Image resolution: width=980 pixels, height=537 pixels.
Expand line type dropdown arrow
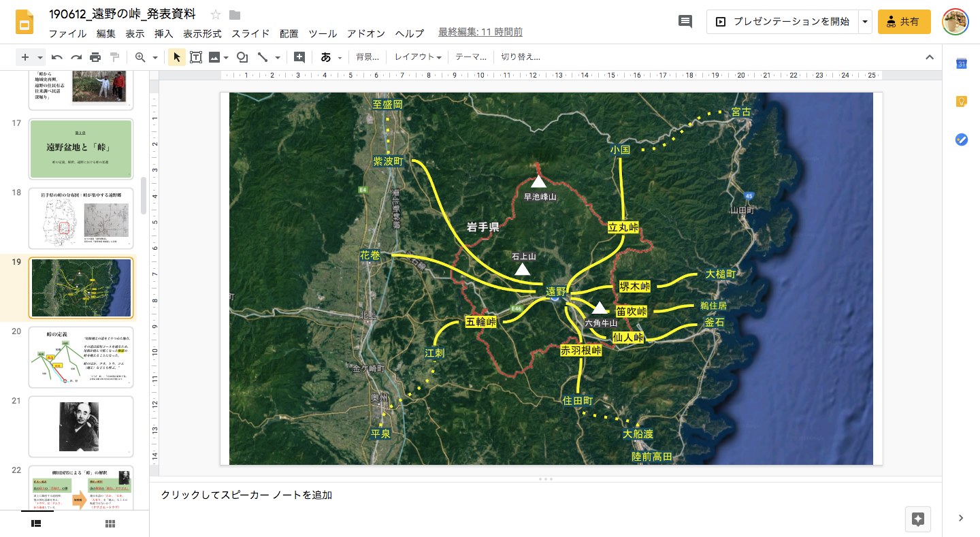pyautogui.click(x=277, y=57)
